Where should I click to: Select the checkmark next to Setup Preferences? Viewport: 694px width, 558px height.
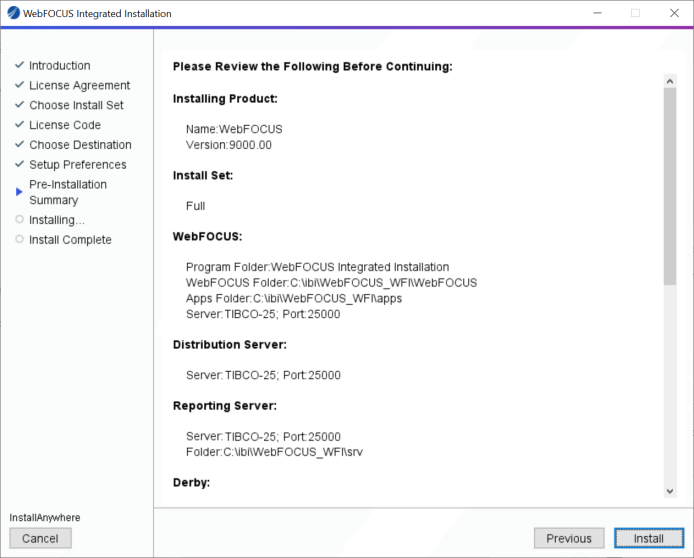19,165
